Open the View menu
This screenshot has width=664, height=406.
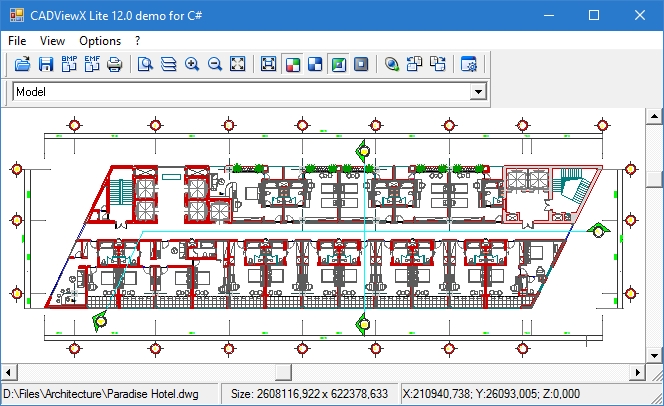click(x=53, y=41)
